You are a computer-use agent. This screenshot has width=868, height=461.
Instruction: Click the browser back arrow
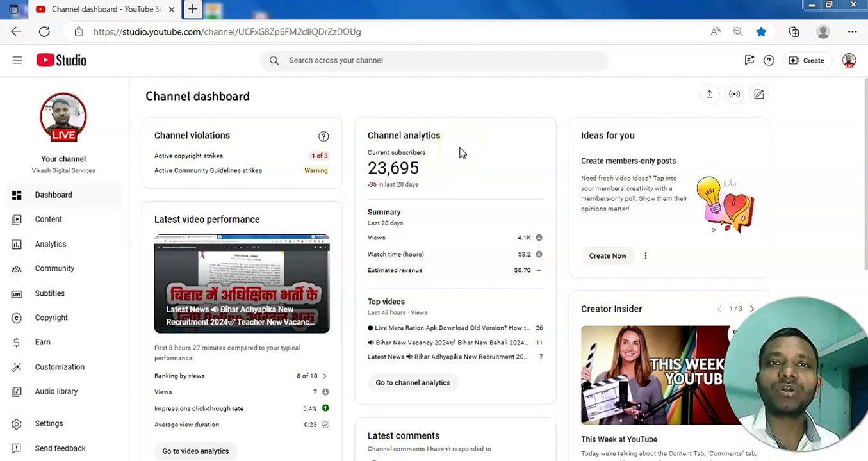[x=16, y=31]
